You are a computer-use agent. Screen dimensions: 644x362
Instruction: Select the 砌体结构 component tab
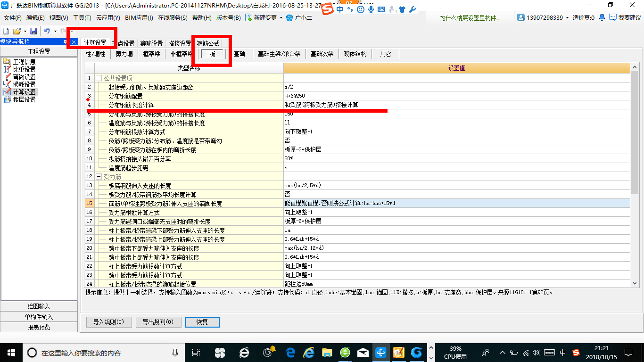tap(355, 54)
